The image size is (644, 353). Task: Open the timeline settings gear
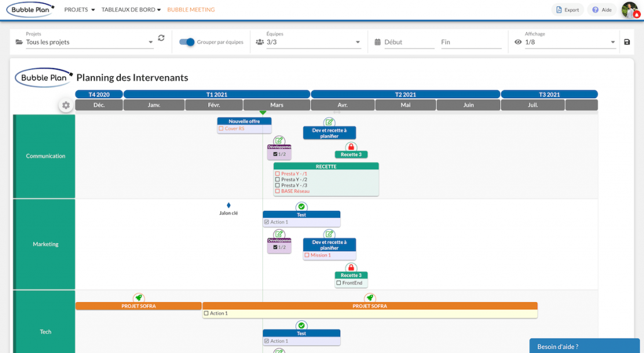coord(65,105)
